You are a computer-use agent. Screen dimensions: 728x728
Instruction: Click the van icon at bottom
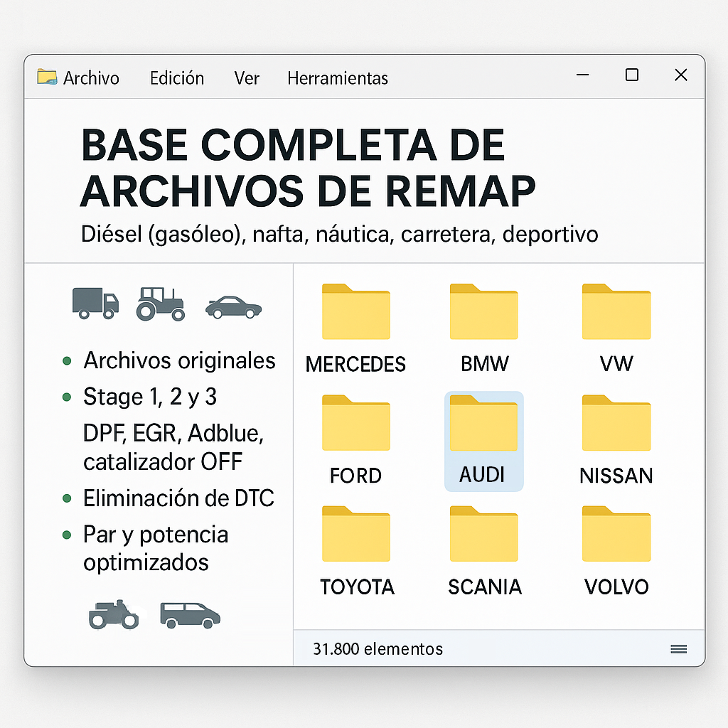pyautogui.click(x=190, y=615)
